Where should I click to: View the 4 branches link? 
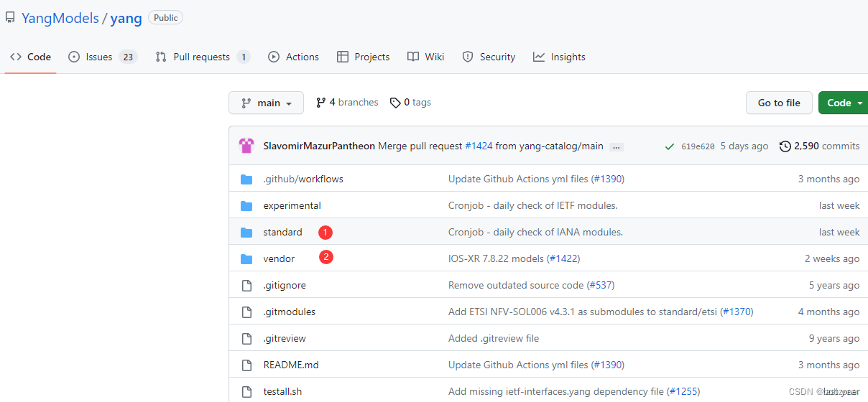pos(347,103)
